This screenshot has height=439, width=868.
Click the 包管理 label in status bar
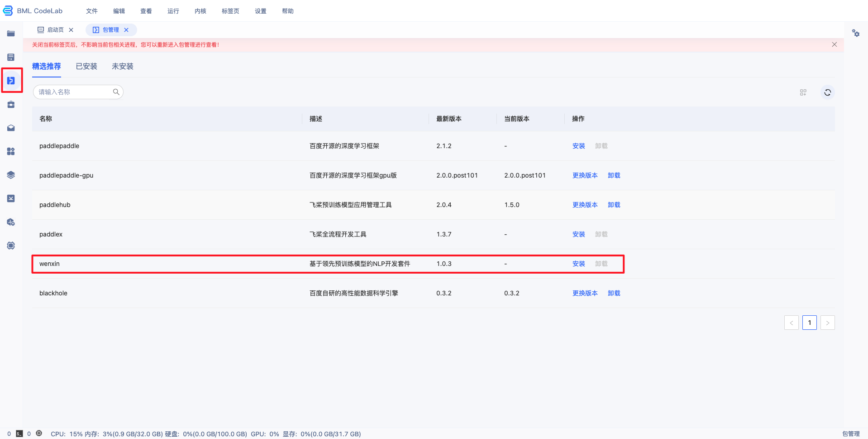tap(851, 434)
